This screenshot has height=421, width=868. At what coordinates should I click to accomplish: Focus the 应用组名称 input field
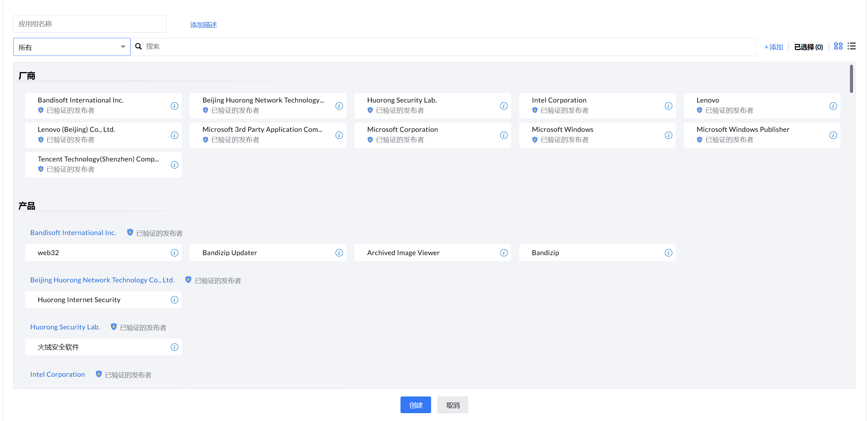(x=89, y=24)
